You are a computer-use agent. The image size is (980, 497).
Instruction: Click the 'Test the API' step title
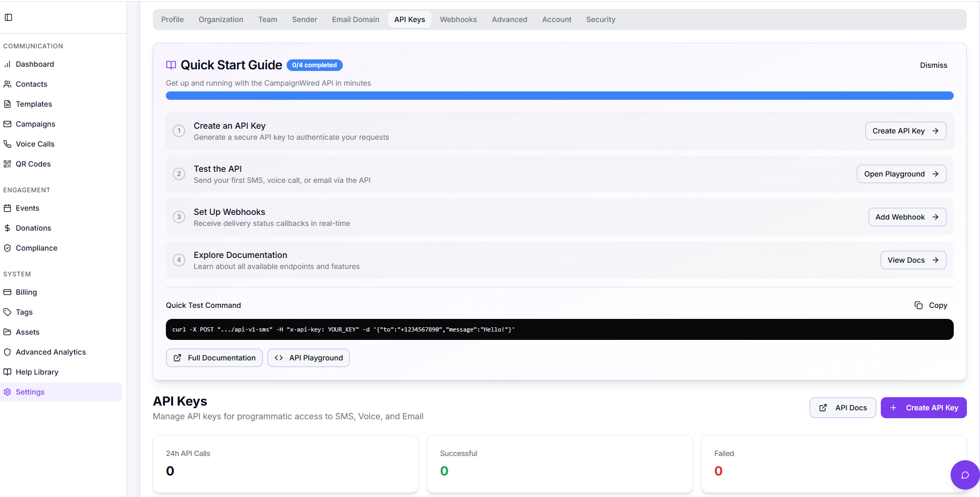pyautogui.click(x=218, y=169)
